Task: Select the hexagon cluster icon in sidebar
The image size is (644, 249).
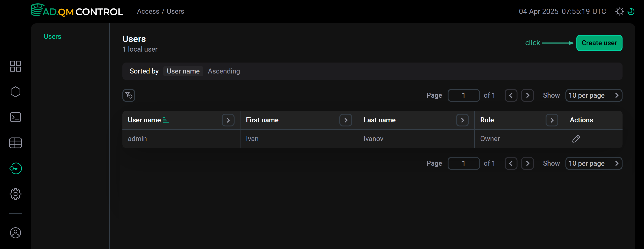Action: pos(16,92)
